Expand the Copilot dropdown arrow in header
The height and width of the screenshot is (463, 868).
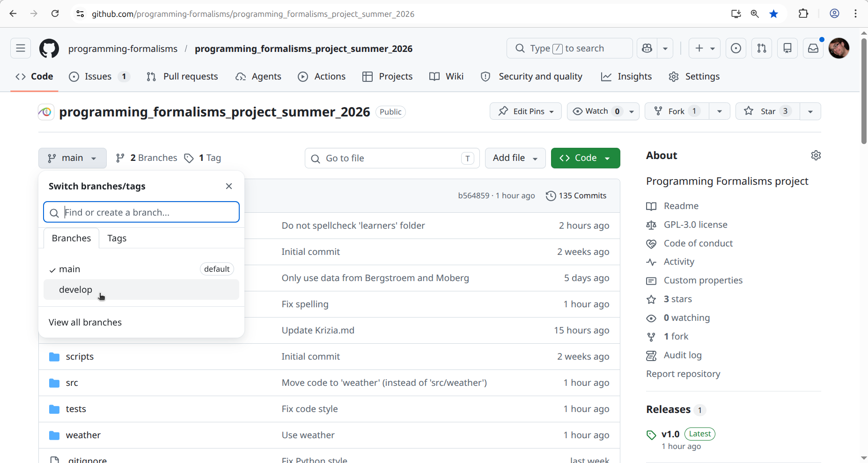point(665,48)
